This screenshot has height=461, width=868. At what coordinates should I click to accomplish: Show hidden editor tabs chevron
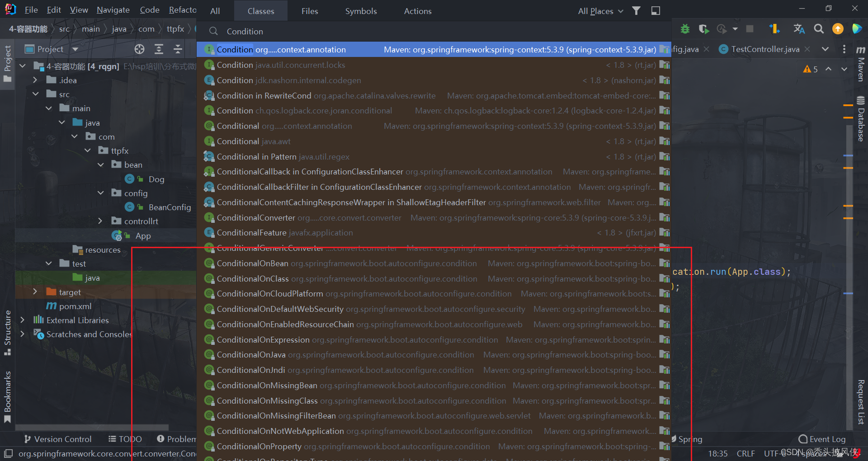click(825, 49)
